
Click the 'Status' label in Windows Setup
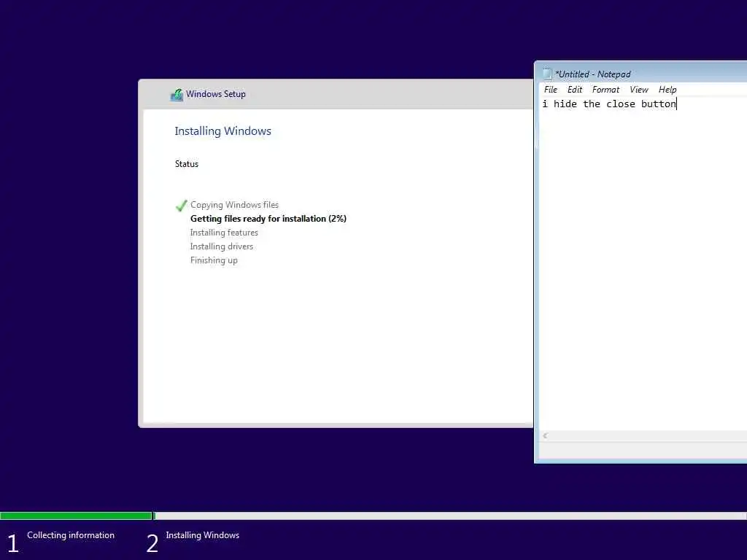(x=186, y=164)
